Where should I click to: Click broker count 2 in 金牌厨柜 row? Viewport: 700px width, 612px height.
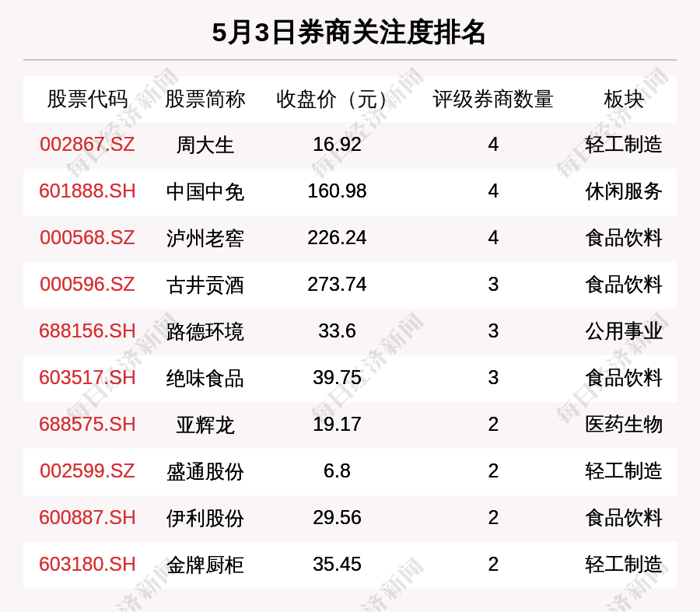(x=493, y=565)
